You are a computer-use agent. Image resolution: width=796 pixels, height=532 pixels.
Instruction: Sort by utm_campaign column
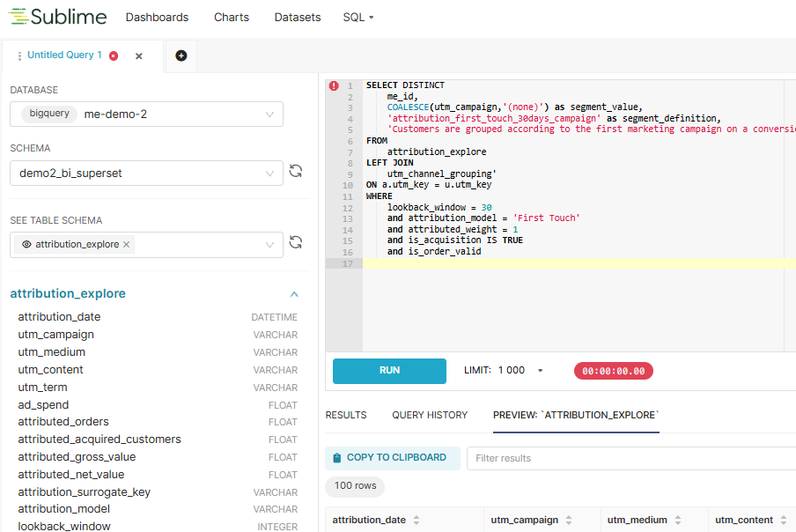click(569, 520)
